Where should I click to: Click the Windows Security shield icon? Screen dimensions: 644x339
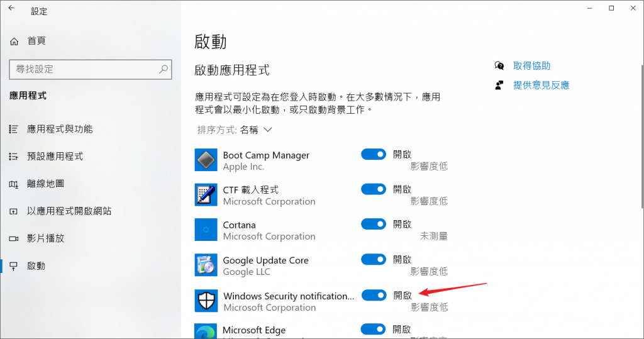(x=206, y=301)
